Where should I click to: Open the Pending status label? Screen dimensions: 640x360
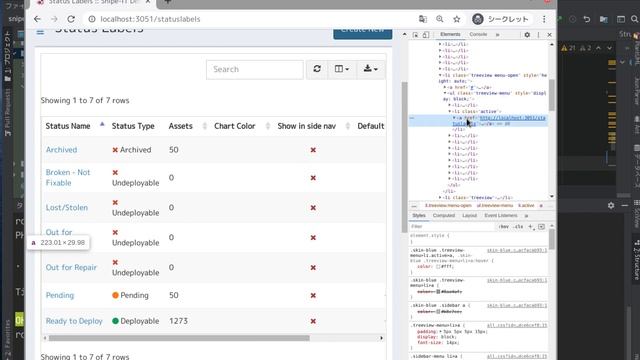60,295
